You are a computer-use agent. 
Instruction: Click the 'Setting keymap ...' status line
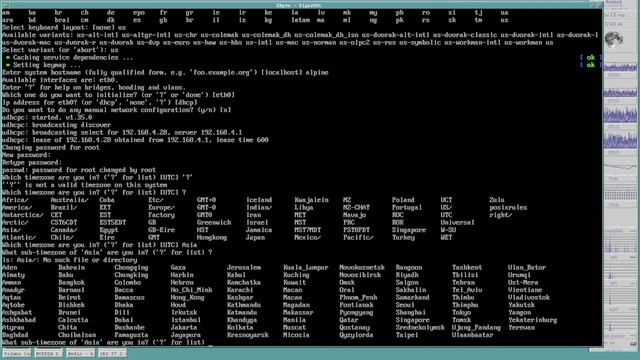pos(43,65)
